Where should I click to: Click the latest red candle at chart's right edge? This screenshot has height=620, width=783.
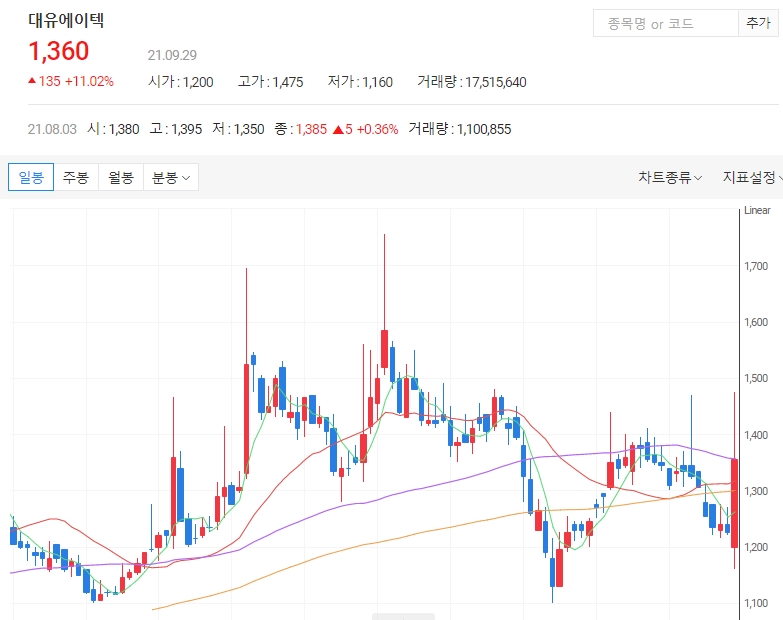(x=735, y=503)
